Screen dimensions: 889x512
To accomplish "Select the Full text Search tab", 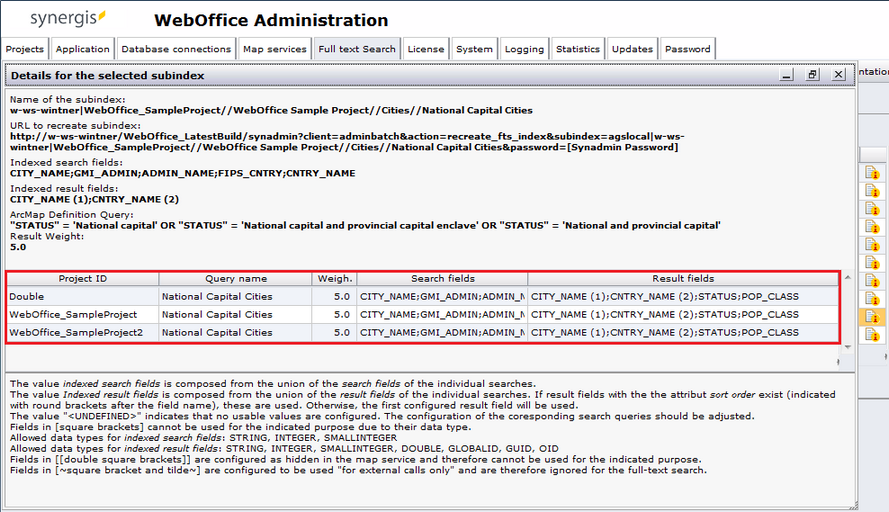I will pos(357,49).
